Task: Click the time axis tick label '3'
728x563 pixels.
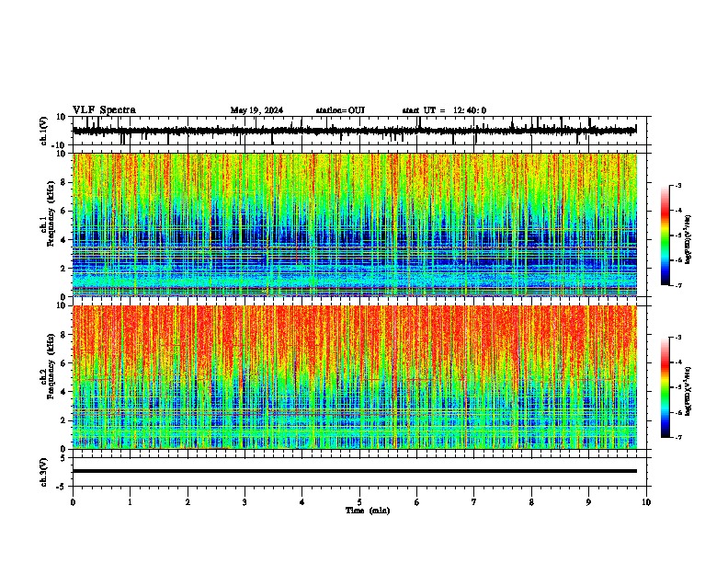Action: click(245, 502)
